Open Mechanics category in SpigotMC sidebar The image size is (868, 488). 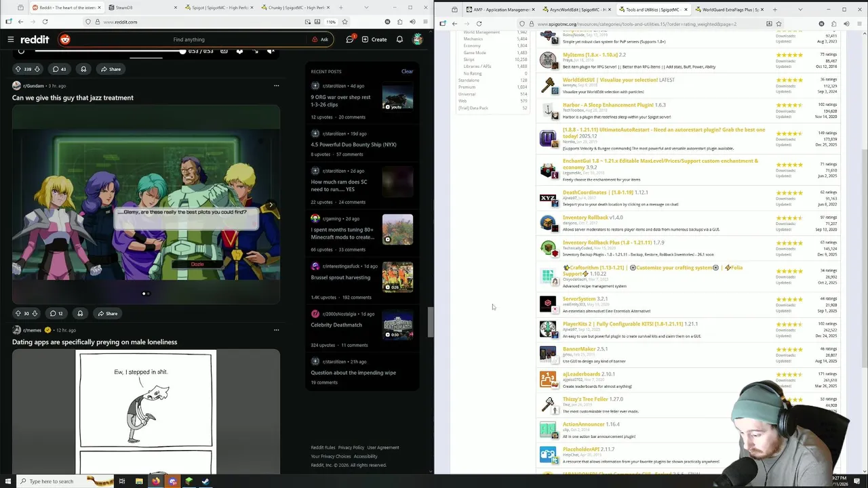tap(473, 39)
